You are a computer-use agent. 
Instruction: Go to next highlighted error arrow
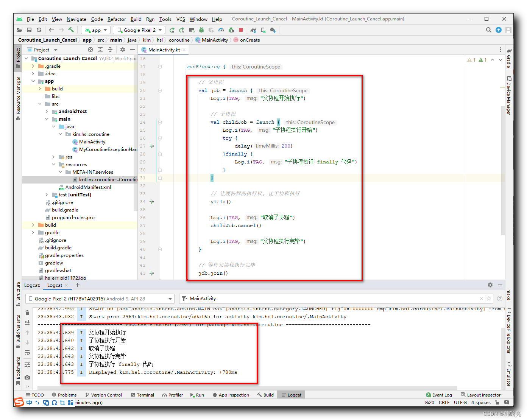pyautogui.click(x=500, y=60)
